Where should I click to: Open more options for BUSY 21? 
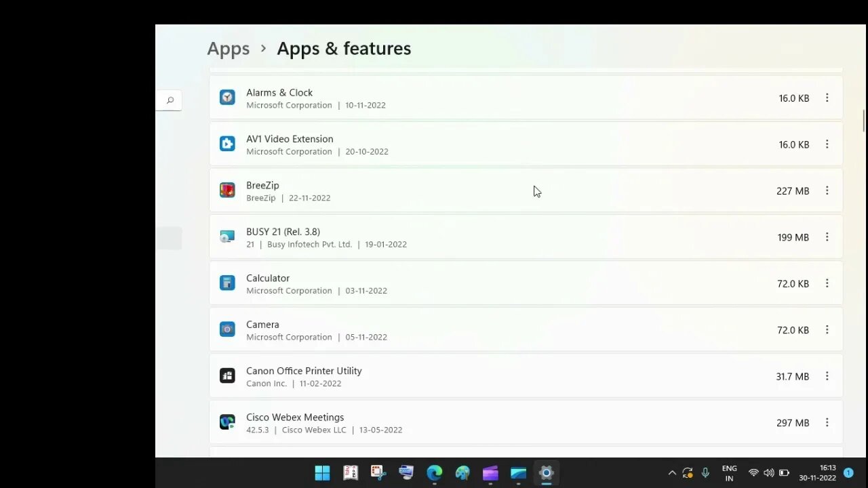827,237
